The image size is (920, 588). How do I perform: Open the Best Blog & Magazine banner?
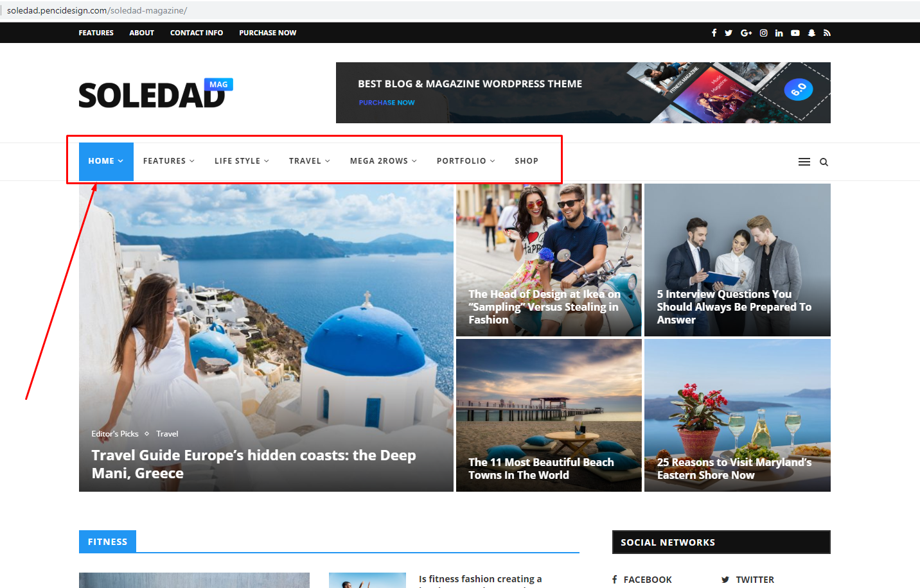pos(583,92)
